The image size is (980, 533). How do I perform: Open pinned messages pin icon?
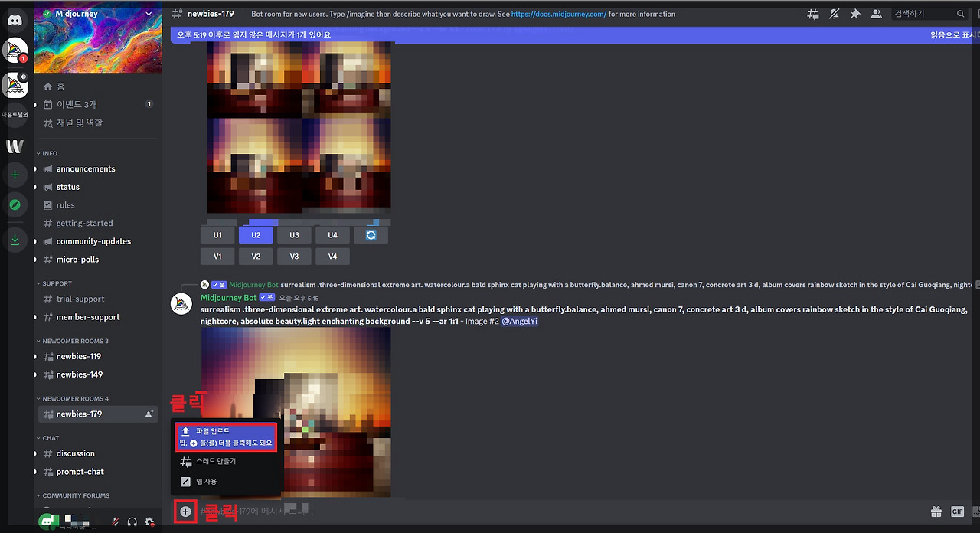[855, 14]
